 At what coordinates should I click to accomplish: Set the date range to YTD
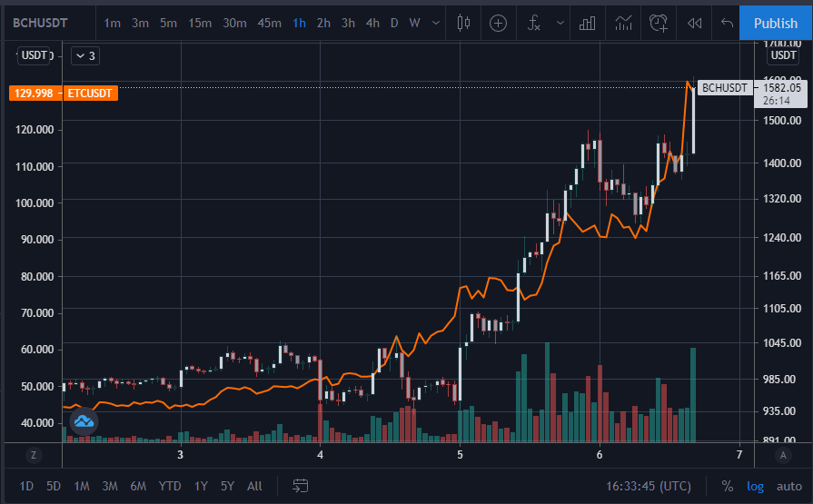coord(170,486)
